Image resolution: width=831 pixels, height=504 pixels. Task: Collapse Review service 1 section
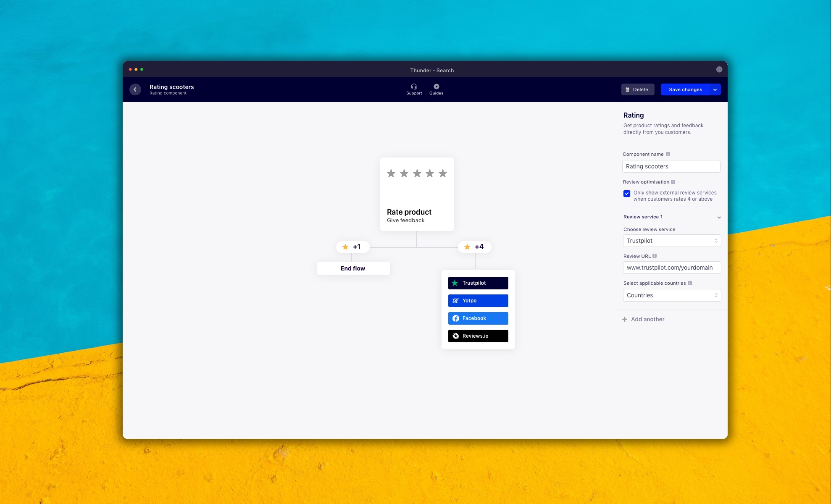(719, 217)
